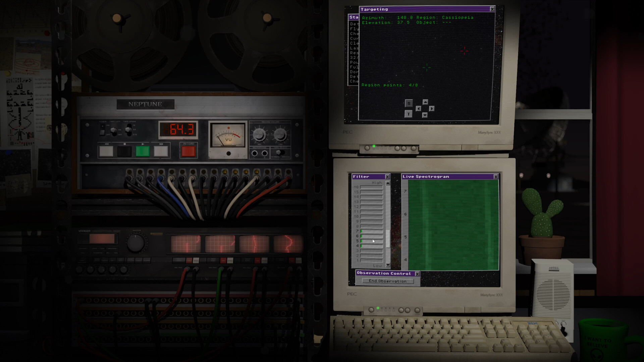This screenshot has height=362, width=644.
Task: Enable filter band 16
Action: pos(371,187)
